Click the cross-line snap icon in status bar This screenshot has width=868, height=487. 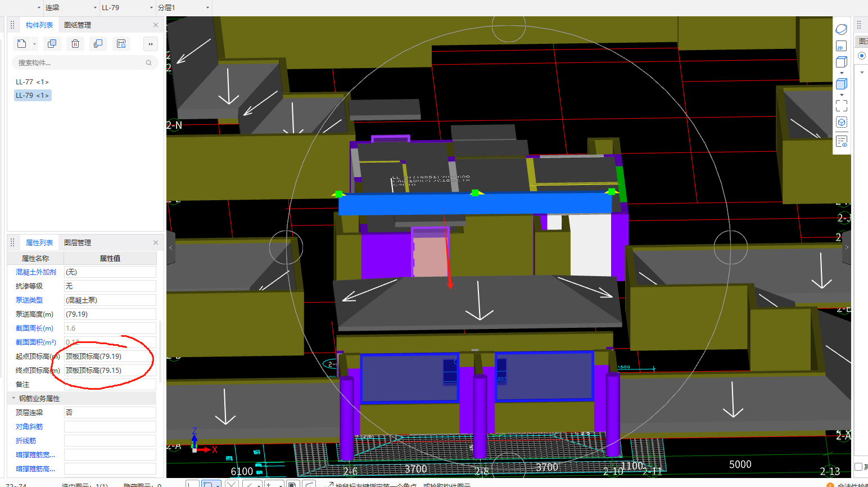coord(232,484)
